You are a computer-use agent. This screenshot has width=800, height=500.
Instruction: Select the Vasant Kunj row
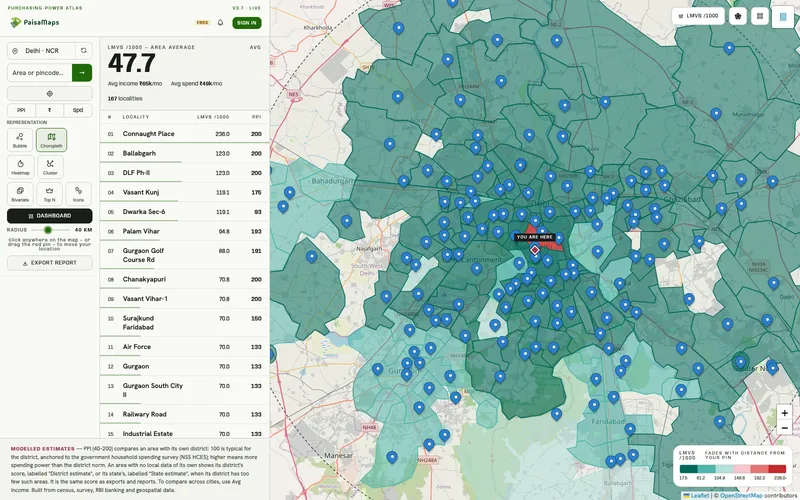coord(184,192)
